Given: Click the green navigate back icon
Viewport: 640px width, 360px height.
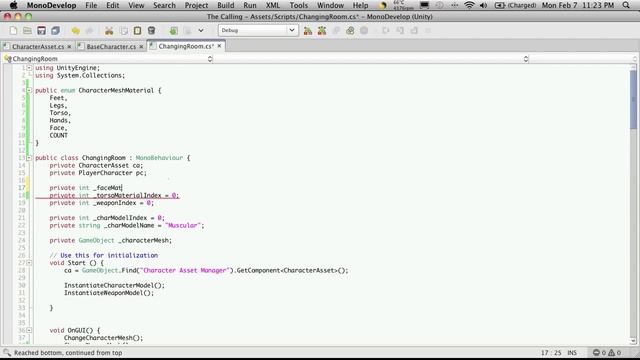Looking at the screenshot, I should click(173, 31).
